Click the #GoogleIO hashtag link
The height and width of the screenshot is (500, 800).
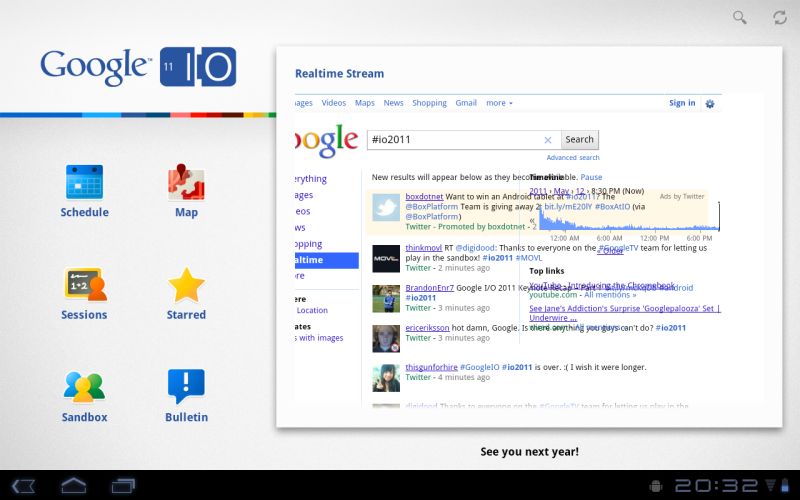tap(480, 367)
